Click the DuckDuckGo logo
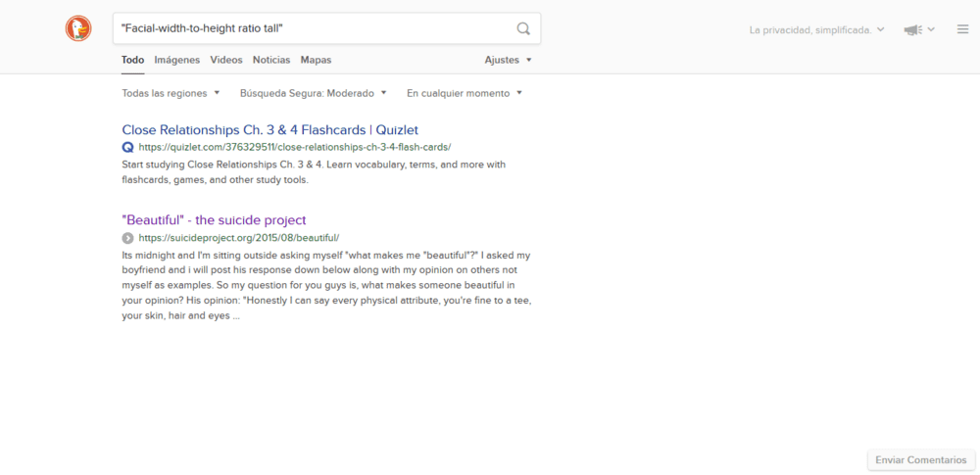This screenshot has width=980, height=475. pos(78,28)
